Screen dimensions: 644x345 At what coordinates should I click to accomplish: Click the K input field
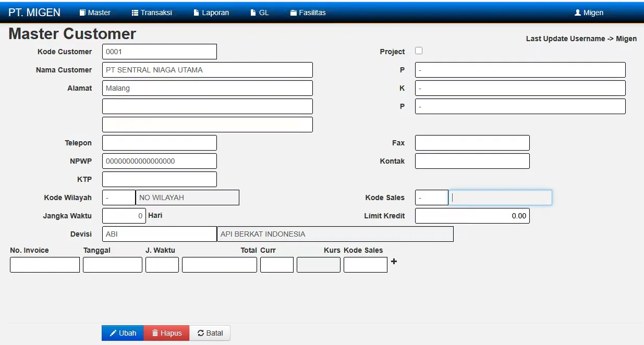point(520,88)
